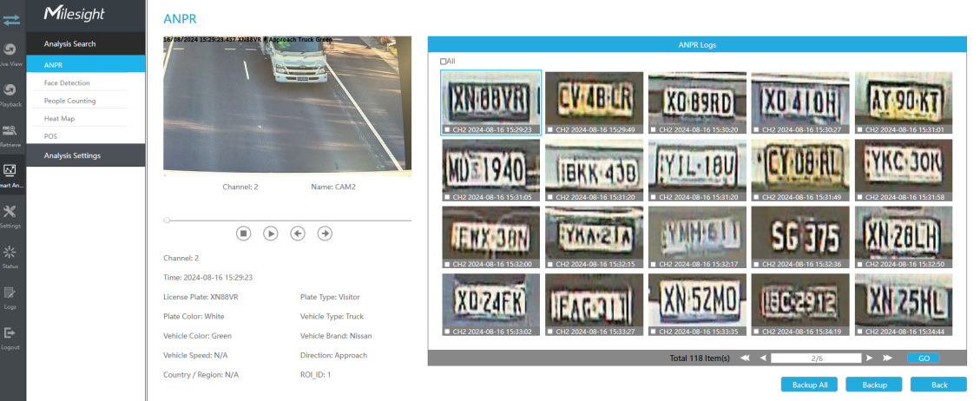980x401 pixels.
Task: Go to next page of logs
Action: (869, 358)
